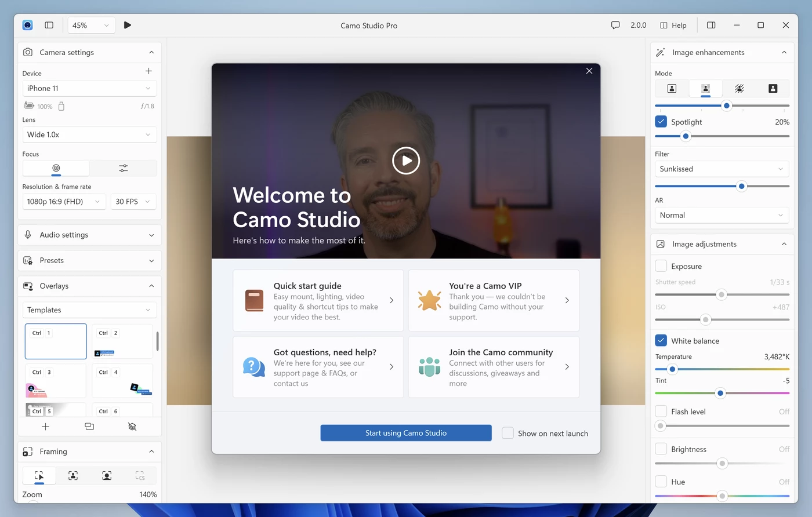Open Join the Camo community link
The image size is (812, 517).
click(494, 367)
